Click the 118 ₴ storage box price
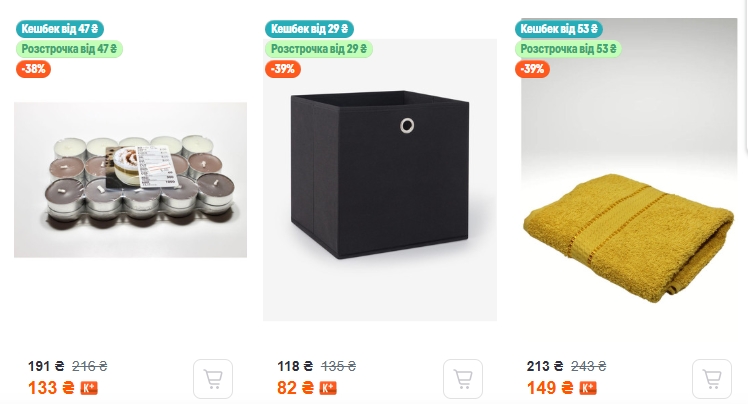The height and width of the screenshot is (404, 748). [295, 367]
